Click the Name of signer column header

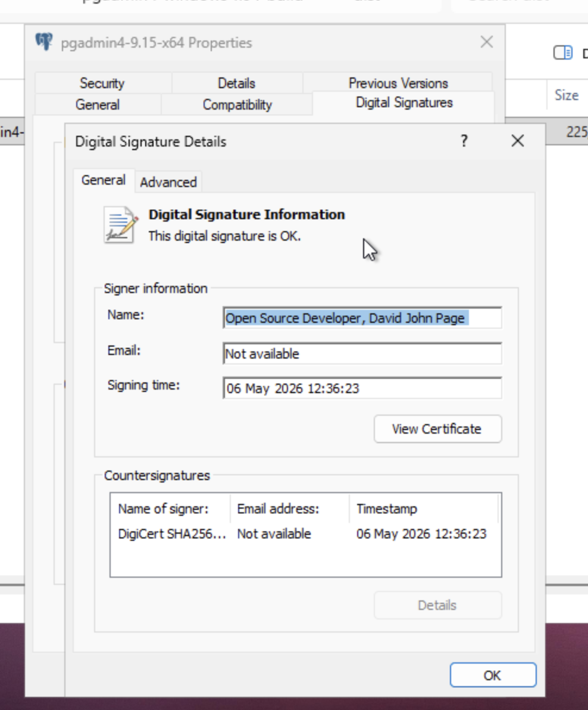(170, 509)
